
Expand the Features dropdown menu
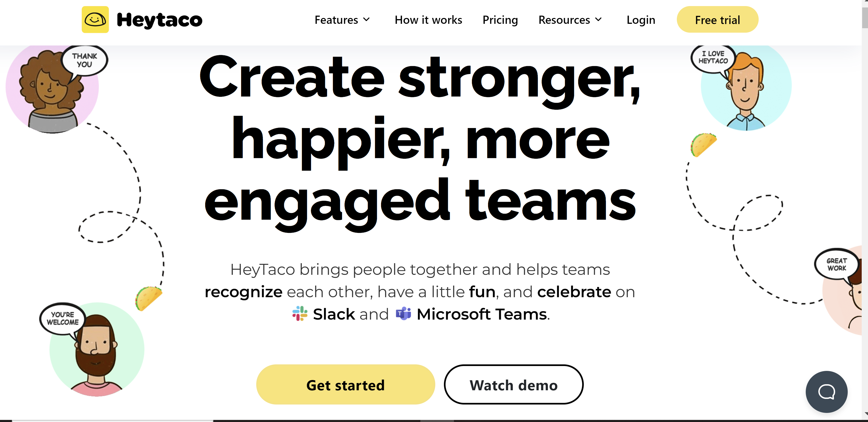tap(340, 20)
